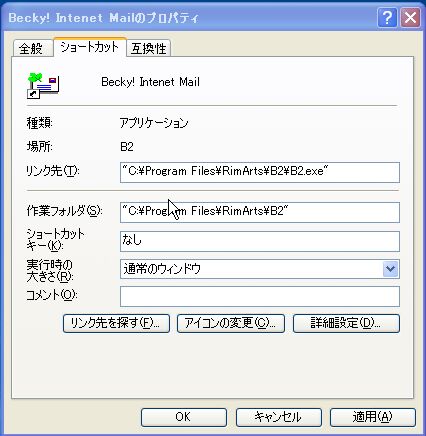Screen dimensions: 426x436
Task: Focus the リンク先 path field
Action: (260, 172)
